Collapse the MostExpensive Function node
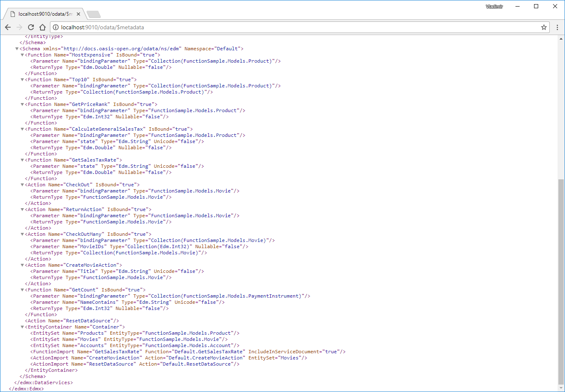Image resolution: width=565 pixels, height=392 pixels. 22,55
